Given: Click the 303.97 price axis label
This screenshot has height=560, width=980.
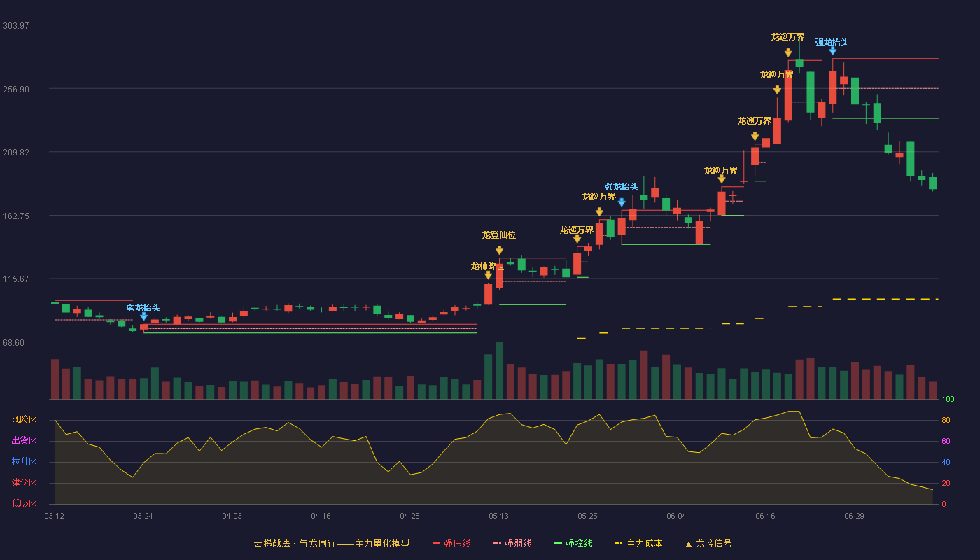Looking at the screenshot, I should click(x=16, y=26).
